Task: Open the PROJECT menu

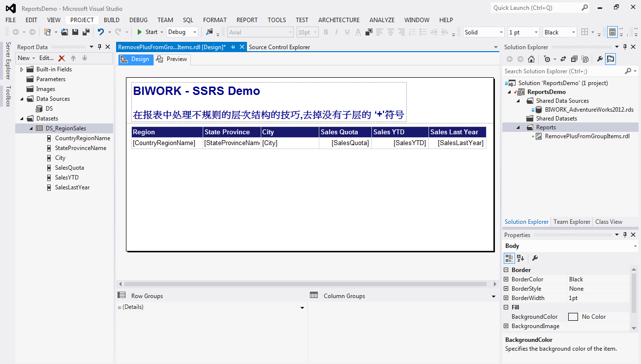Action: pos(82,20)
